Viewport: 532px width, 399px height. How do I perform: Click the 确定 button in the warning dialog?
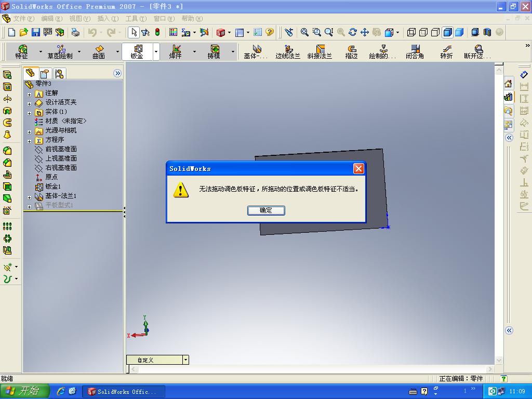pos(266,210)
